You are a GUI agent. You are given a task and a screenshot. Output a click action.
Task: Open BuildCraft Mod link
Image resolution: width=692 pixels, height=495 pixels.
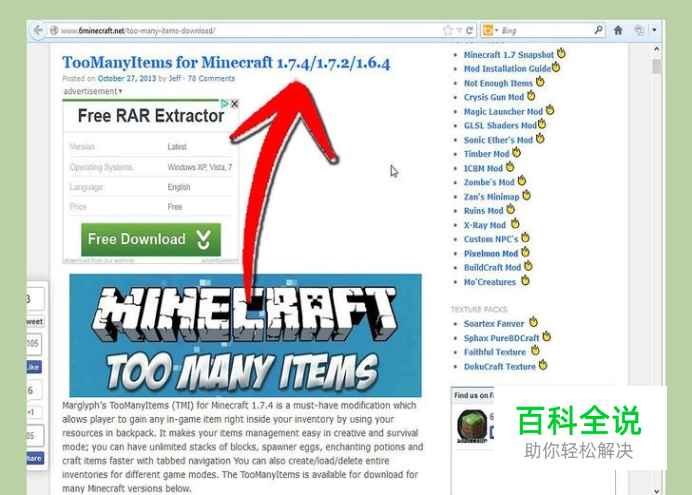[x=493, y=267]
